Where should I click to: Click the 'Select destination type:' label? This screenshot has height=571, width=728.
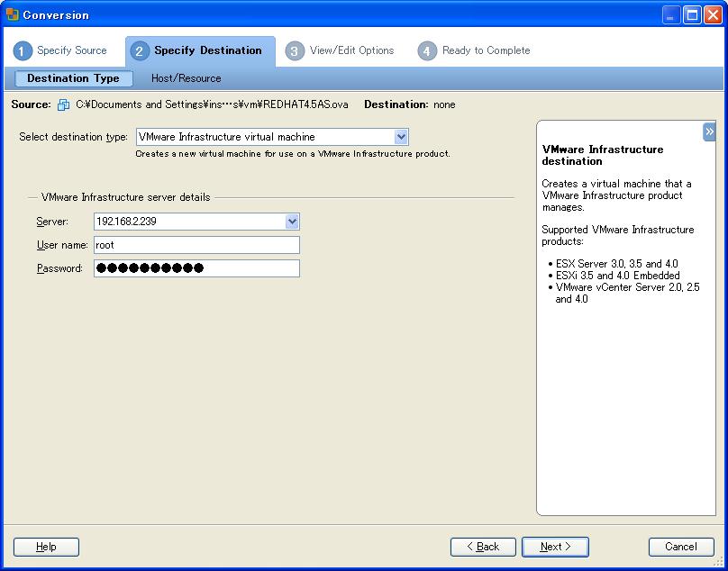73,137
